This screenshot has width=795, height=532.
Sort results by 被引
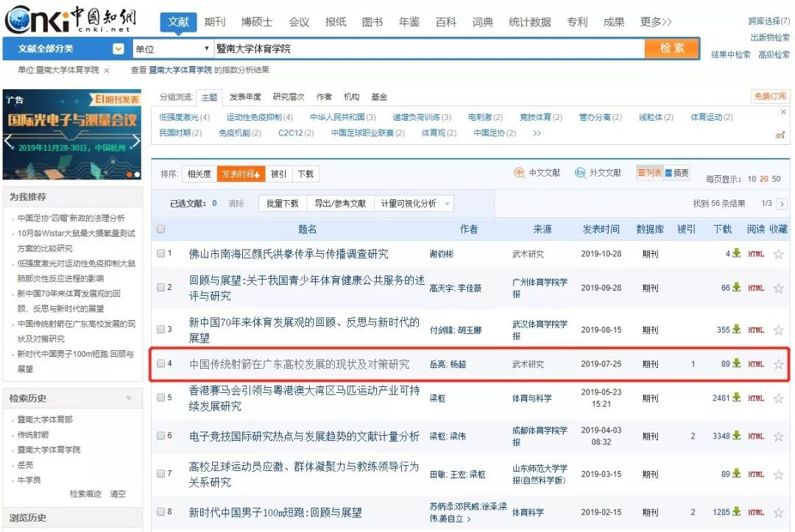pyautogui.click(x=278, y=174)
